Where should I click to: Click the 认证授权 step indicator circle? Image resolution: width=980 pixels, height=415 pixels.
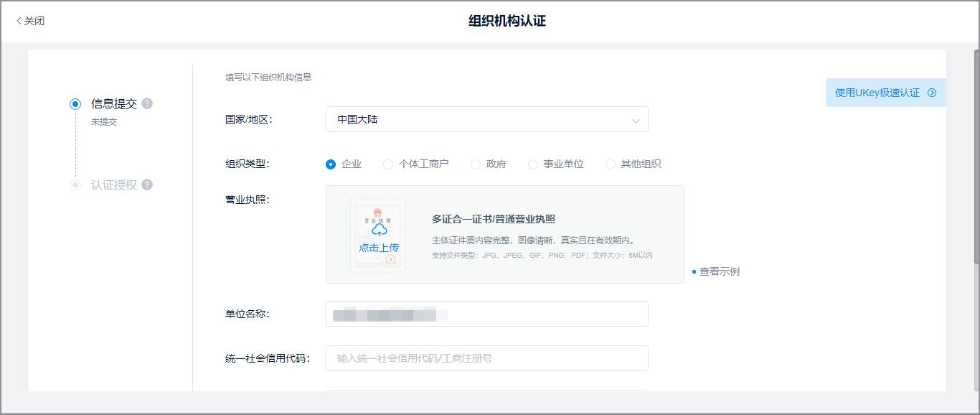click(x=75, y=185)
